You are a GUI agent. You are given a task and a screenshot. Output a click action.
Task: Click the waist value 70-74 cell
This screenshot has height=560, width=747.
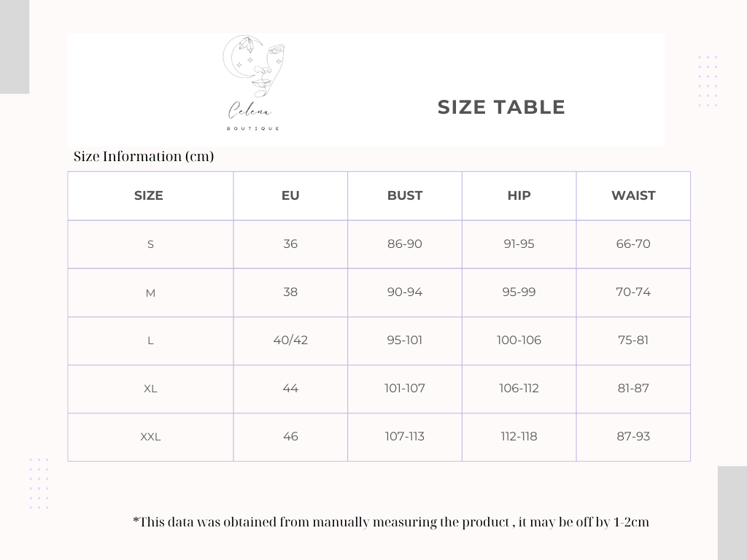[x=633, y=292]
